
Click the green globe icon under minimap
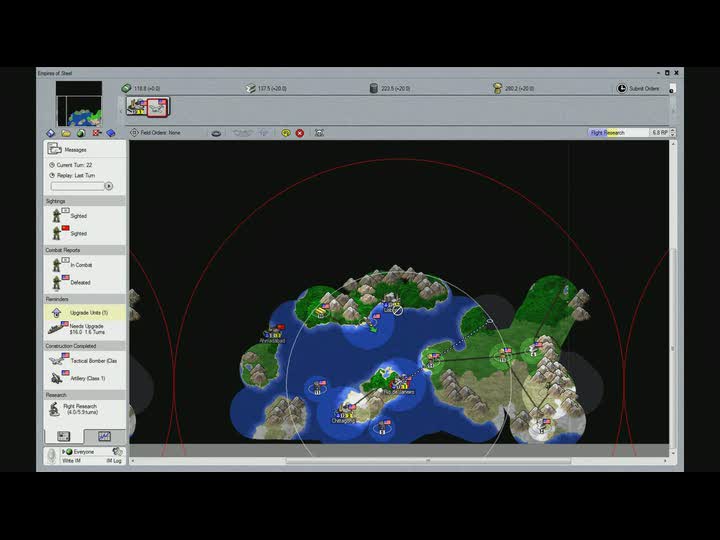click(x=81, y=133)
